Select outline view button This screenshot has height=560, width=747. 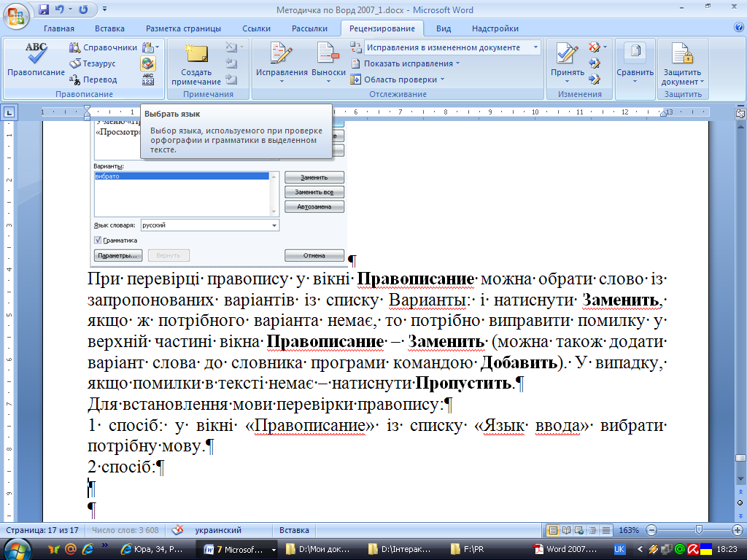[x=592, y=530]
